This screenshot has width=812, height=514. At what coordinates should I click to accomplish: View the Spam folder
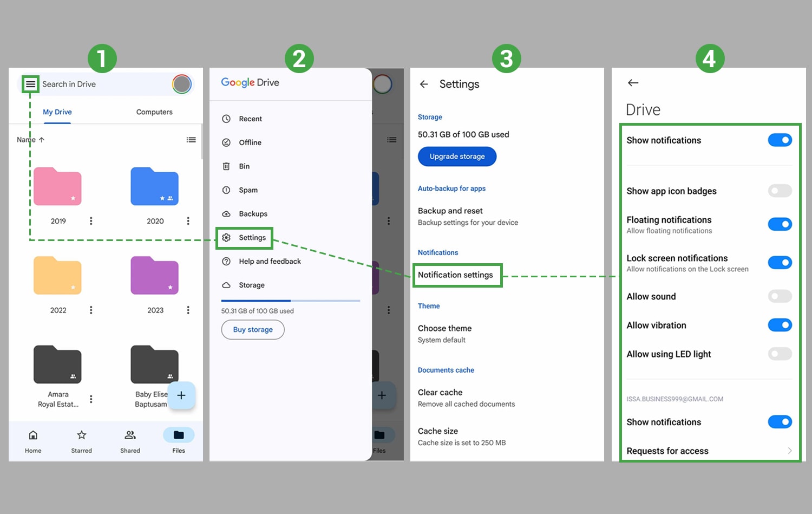click(x=248, y=190)
